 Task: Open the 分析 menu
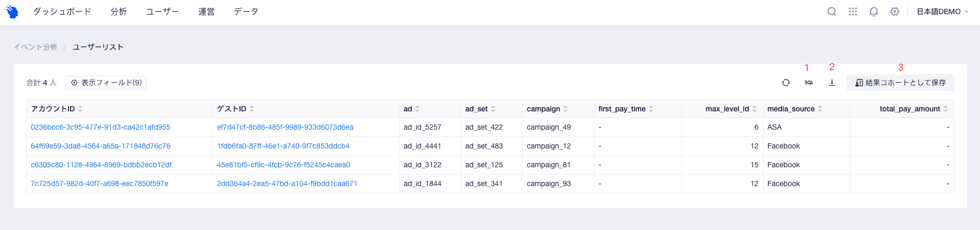click(x=119, y=11)
